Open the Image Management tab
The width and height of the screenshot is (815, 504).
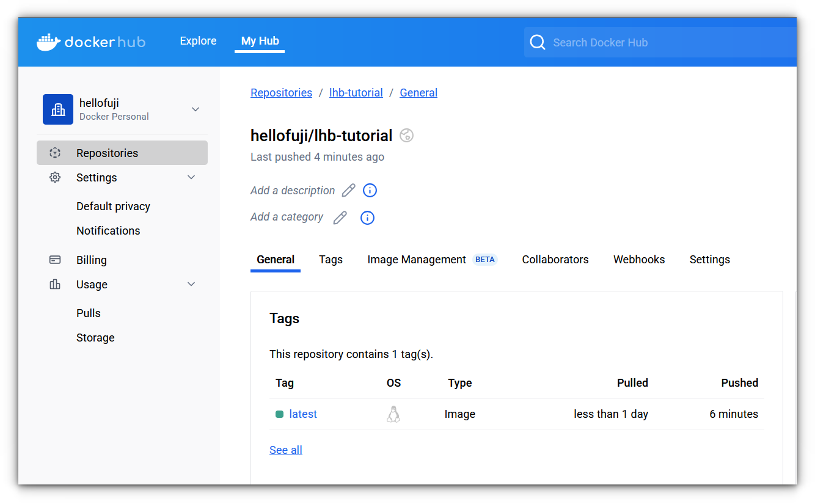click(417, 260)
